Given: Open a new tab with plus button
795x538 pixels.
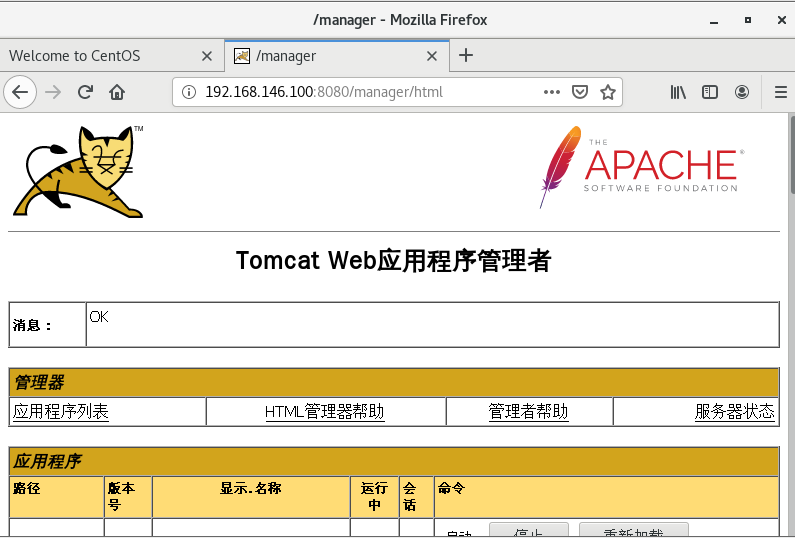Looking at the screenshot, I should [x=466, y=55].
